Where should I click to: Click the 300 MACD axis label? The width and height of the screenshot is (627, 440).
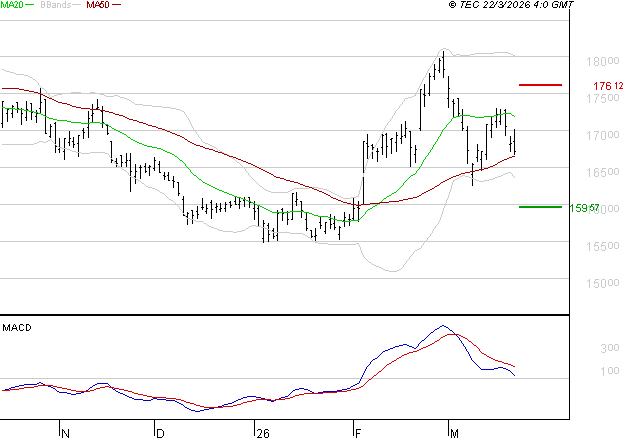tap(610, 348)
